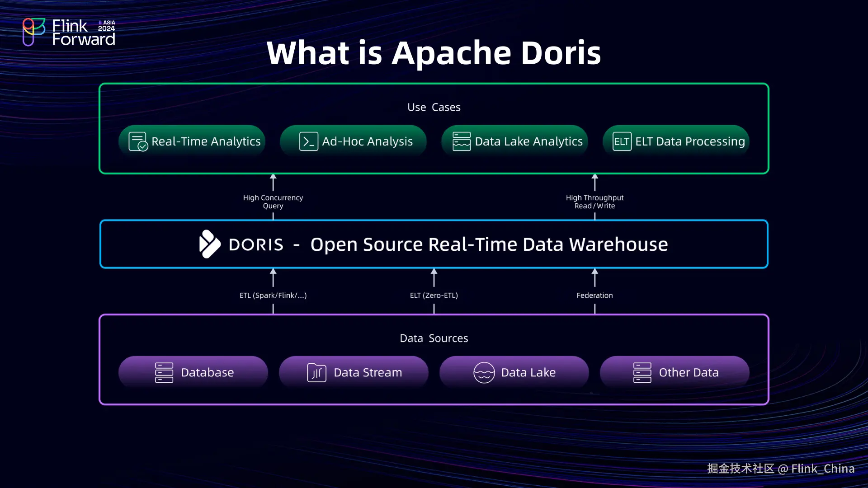
Task: Click the Data Stream source button
Action: click(x=354, y=373)
